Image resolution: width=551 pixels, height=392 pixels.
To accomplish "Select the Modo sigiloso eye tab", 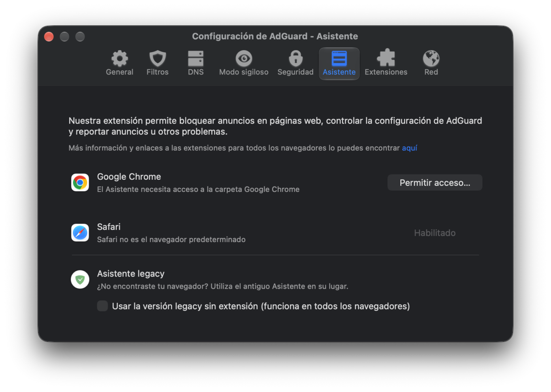I will [243, 64].
